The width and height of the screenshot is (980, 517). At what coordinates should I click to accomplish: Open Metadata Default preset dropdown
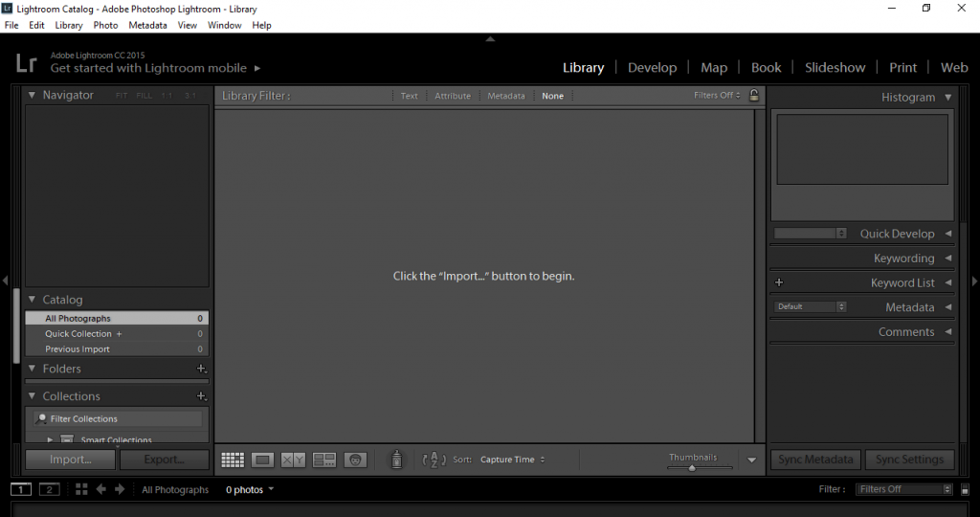810,306
